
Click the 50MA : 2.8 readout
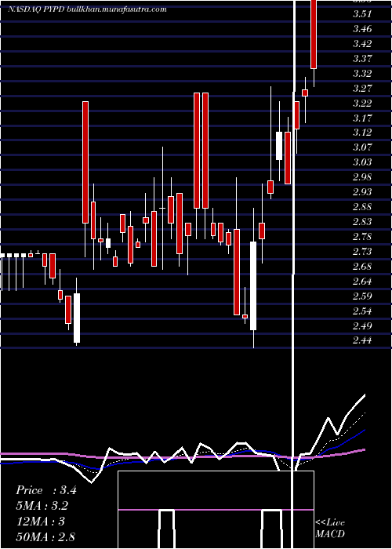45,536
